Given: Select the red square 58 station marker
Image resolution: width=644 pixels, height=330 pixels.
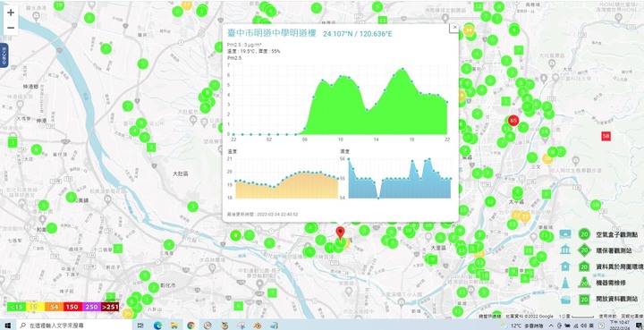Looking at the screenshot, I should tap(606, 136).
